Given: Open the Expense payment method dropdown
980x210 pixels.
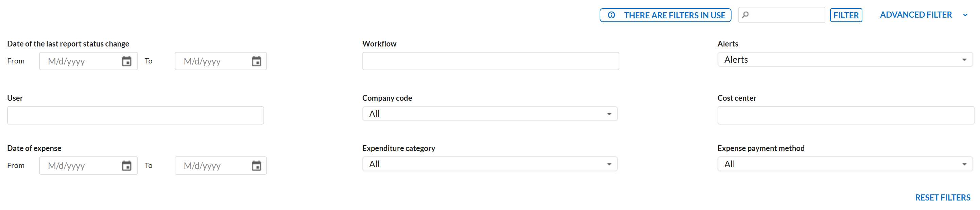Looking at the screenshot, I should (845, 164).
